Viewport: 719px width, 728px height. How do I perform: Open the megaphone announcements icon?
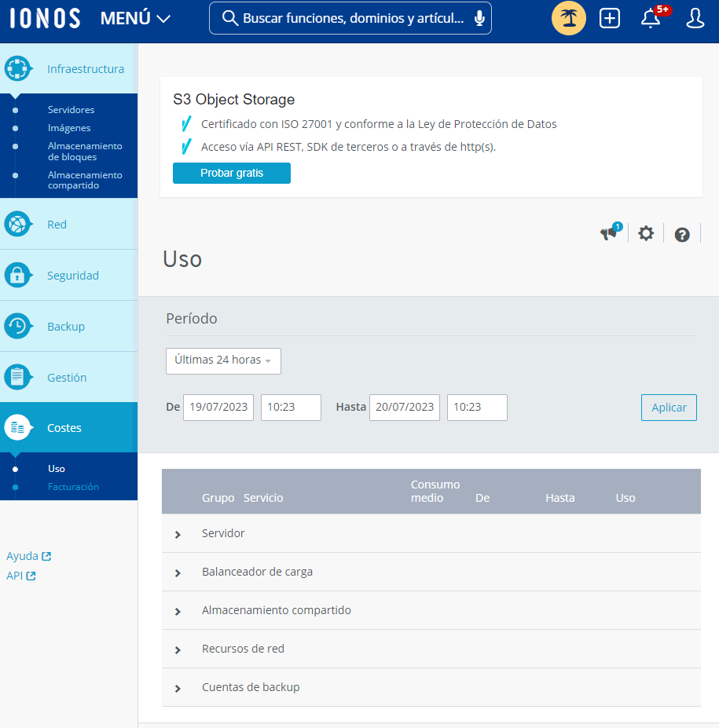(x=610, y=232)
